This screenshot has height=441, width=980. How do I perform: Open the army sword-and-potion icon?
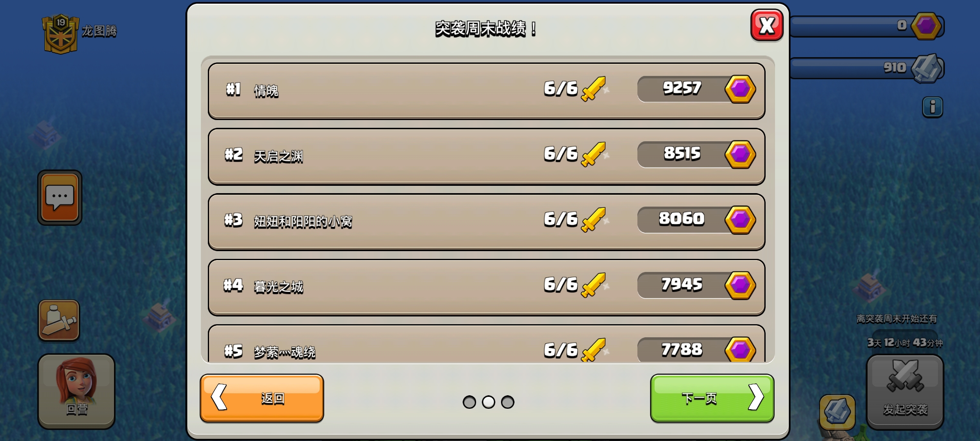coord(59,321)
